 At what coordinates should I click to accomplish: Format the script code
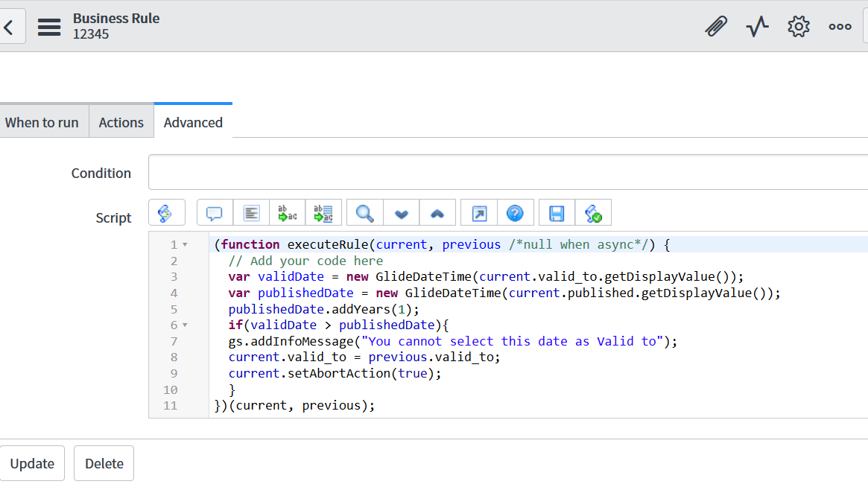pyautogui.click(x=251, y=213)
